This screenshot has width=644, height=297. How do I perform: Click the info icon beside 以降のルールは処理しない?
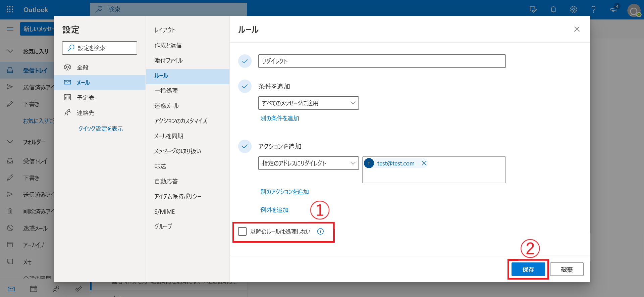coord(320,232)
